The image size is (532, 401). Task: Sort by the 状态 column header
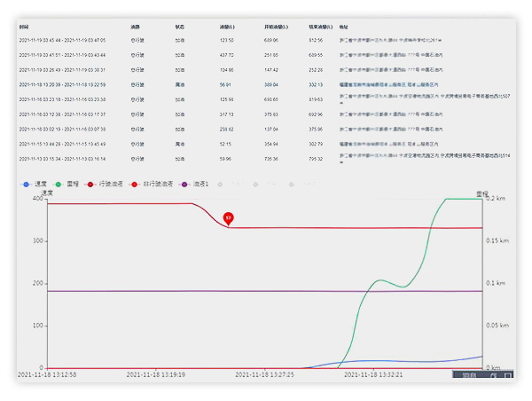click(180, 27)
